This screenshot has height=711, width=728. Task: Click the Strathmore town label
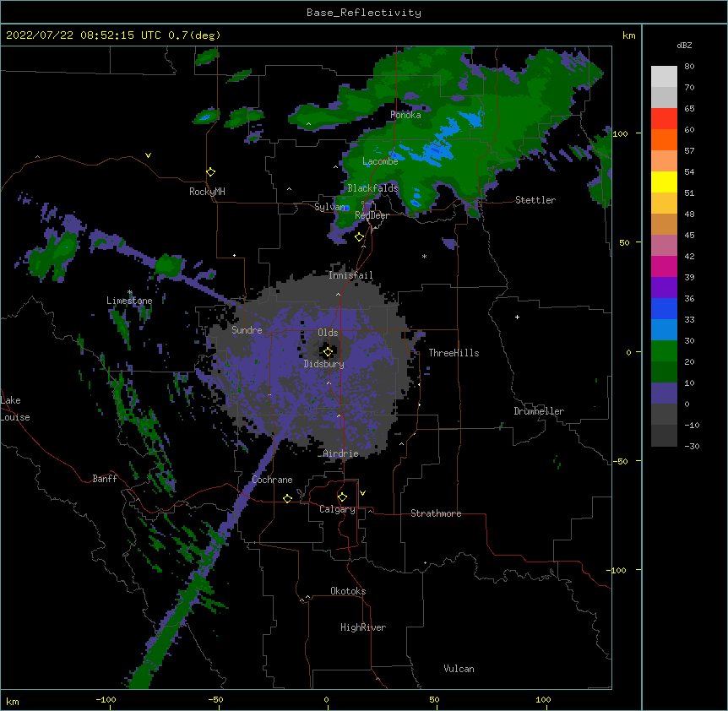pos(436,513)
